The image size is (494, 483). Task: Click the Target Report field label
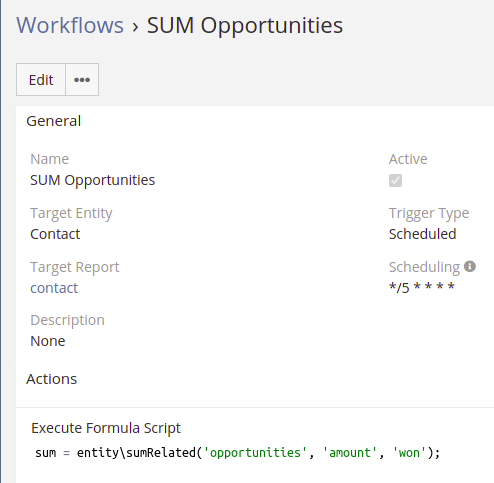(x=75, y=267)
